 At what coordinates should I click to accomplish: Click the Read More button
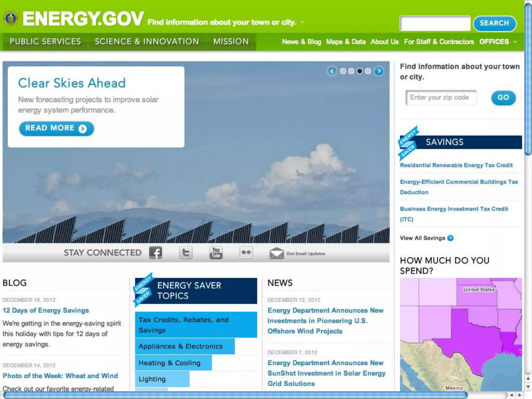(x=56, y=128)
